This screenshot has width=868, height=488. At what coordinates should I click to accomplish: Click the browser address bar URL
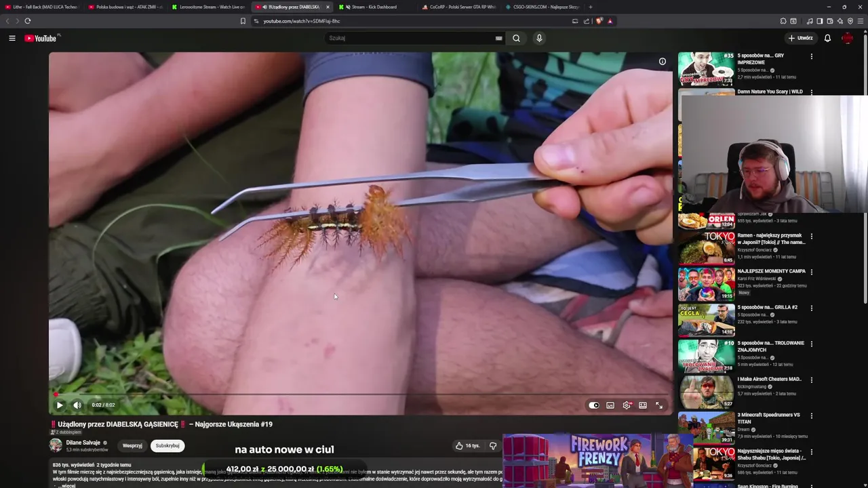point(302,21)
